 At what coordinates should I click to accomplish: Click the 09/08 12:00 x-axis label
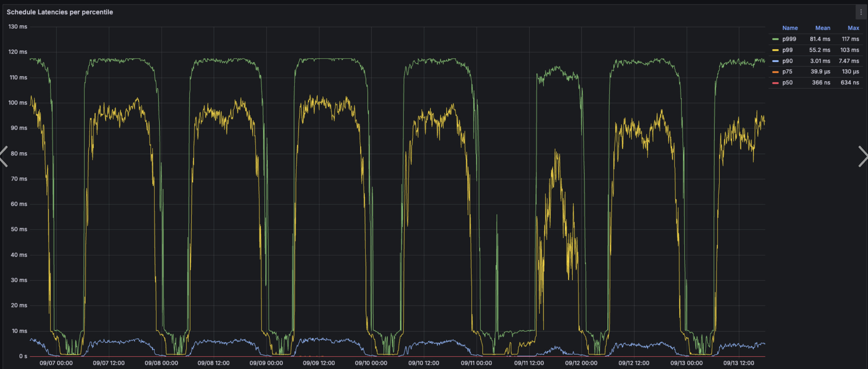(213, 363)
